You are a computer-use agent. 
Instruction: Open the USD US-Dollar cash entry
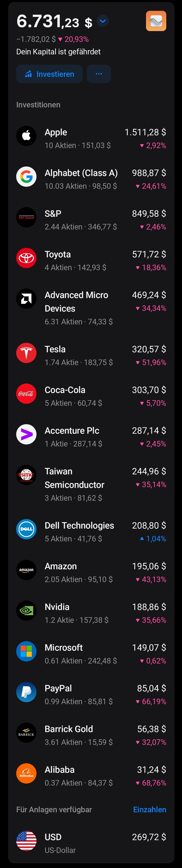pos(91,840)
